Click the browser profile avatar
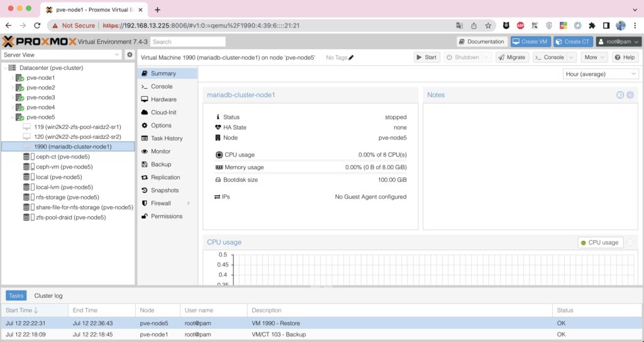This screenshot has height=342, width=644. [x=620, y=25]
